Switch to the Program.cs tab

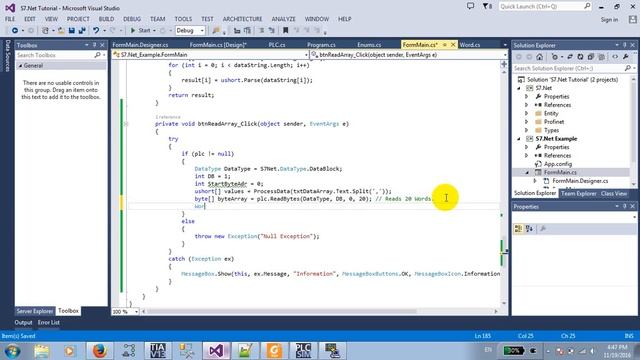pyautogui.click(x=321, y=45)
